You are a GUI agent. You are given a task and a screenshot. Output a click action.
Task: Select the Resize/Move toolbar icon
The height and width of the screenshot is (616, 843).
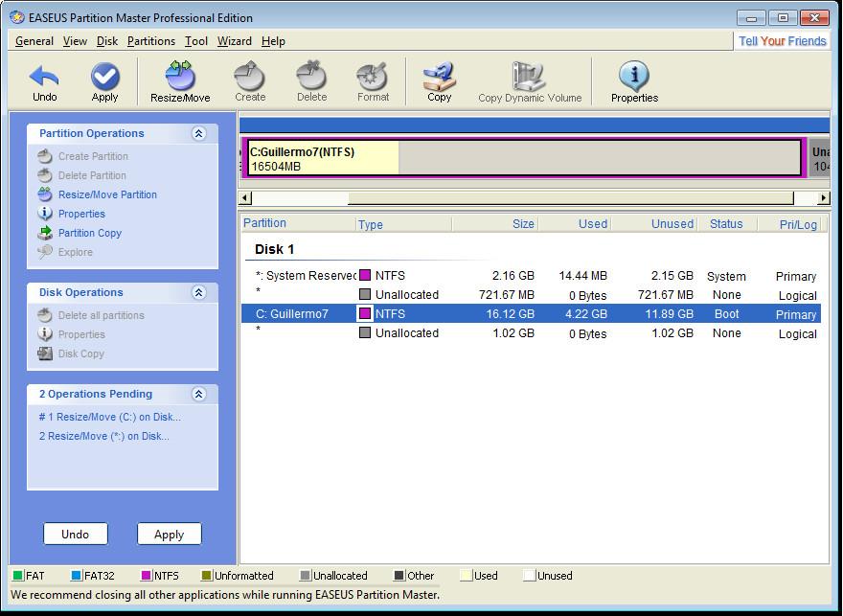[180, 77]
